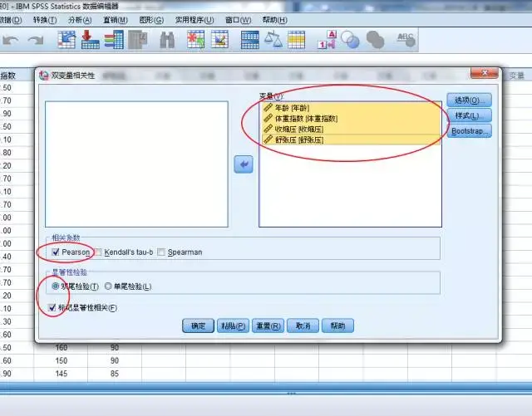Image resolution: width=532 pixels, height=416 pixels.
Task: Open the Variables info icon
Action: (114, 40)
